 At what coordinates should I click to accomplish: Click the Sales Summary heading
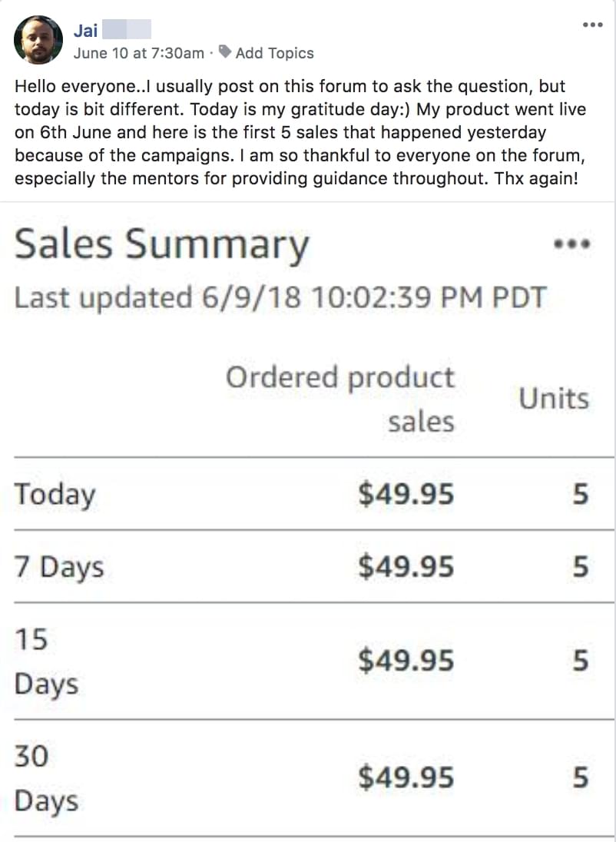(x=161, y=245)
